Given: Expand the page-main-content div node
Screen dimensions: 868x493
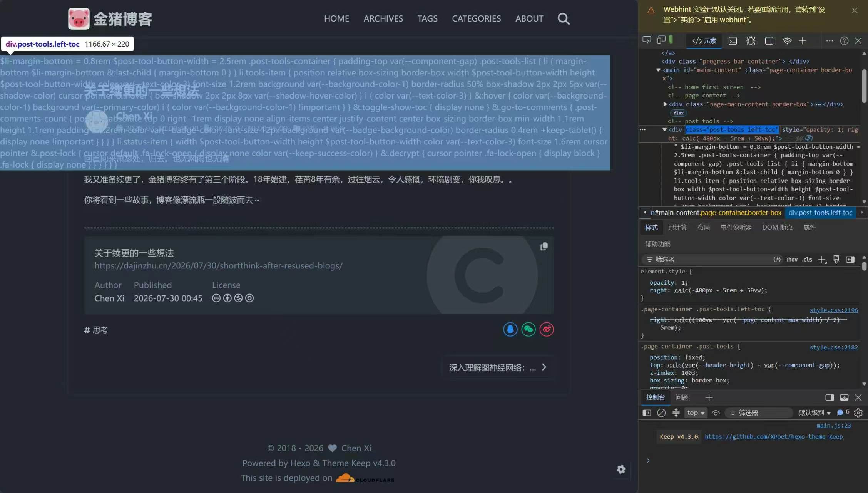Looking at the screenshot, I should tap(665, 104).
